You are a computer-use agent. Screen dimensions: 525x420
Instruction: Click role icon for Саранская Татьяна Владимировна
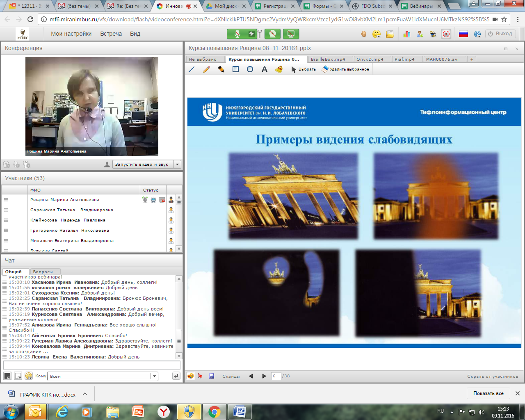pos(171,210)
